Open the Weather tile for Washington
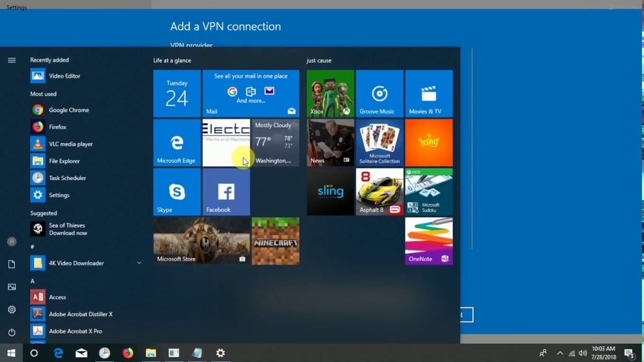Viewport: 644px width, 362px height. [x=276, y=143]
